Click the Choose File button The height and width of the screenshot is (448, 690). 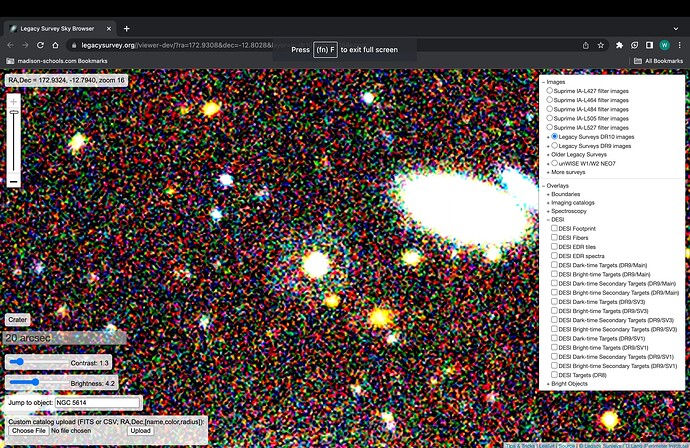[x=29, y=431]
